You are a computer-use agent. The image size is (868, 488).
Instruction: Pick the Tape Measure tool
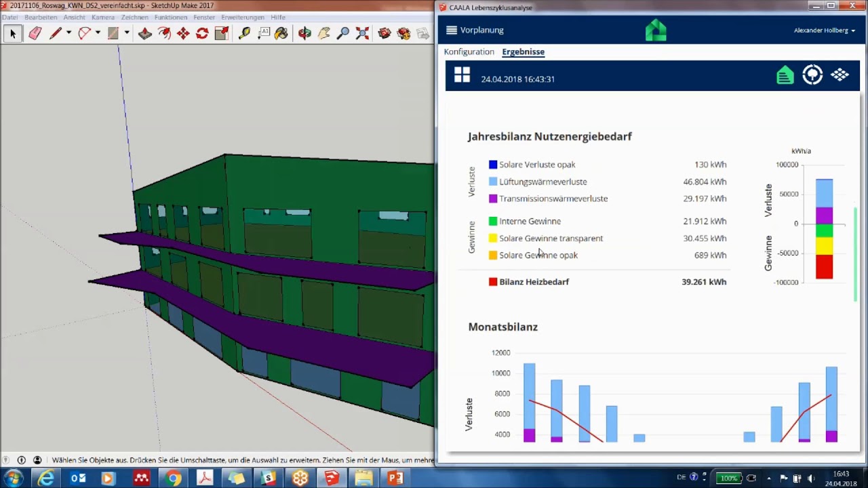244,33
